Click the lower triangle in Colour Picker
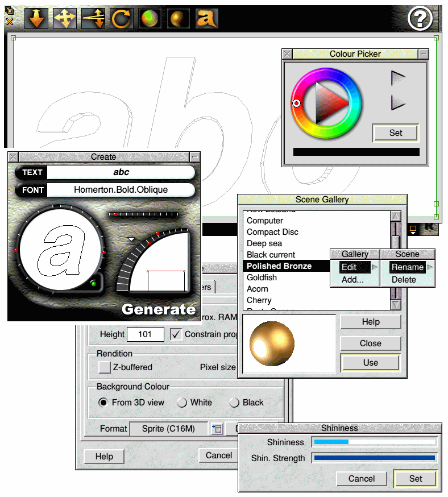The height and width of the screenshot is (497, 448). pyautogui.click(x=398, y=102)
